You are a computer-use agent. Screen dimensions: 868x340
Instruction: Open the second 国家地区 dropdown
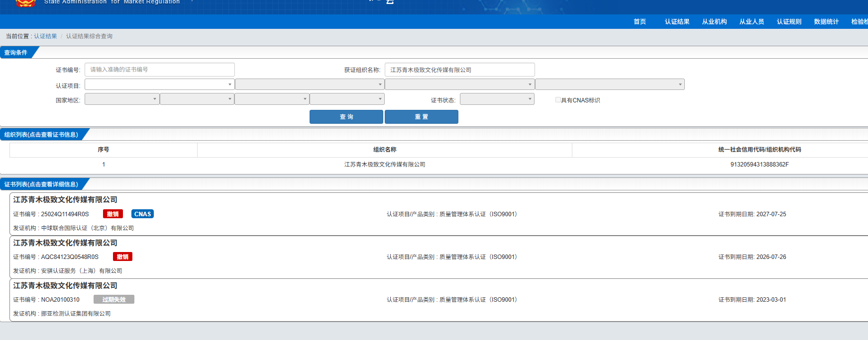[x=197, y=99]
